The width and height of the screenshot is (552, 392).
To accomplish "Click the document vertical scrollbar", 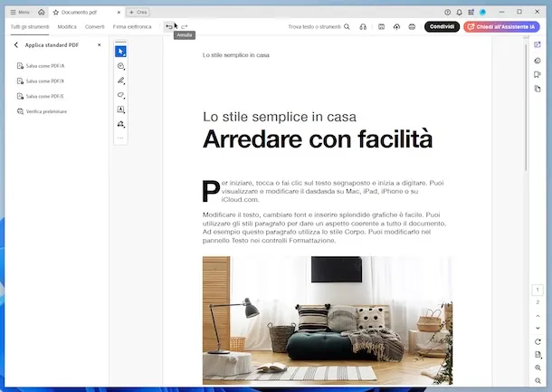I will point(527,108).
